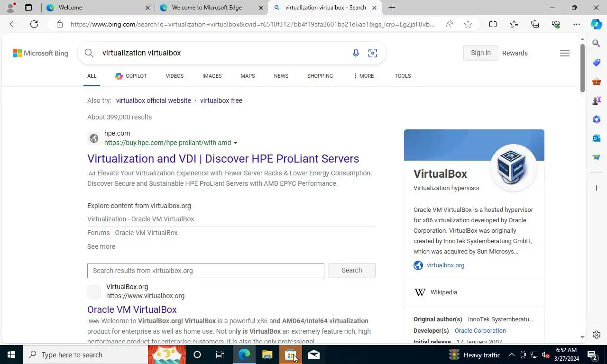The height and width of the screenshot is (364, 607).
Task: Click Search button for virtualbox.org results
Action: [352, 270]
